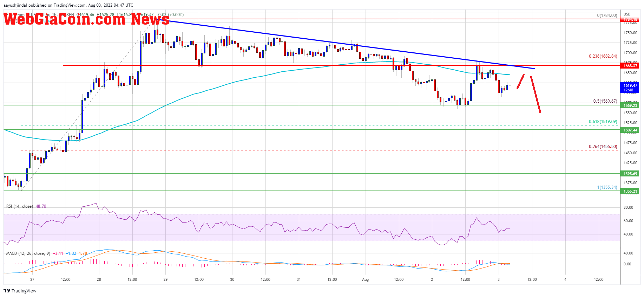Image resolution: width=644 pixels, height=297 pixels.
Task: Click the TradingView logo at chart bottom
Action: (x=20, y=291)
